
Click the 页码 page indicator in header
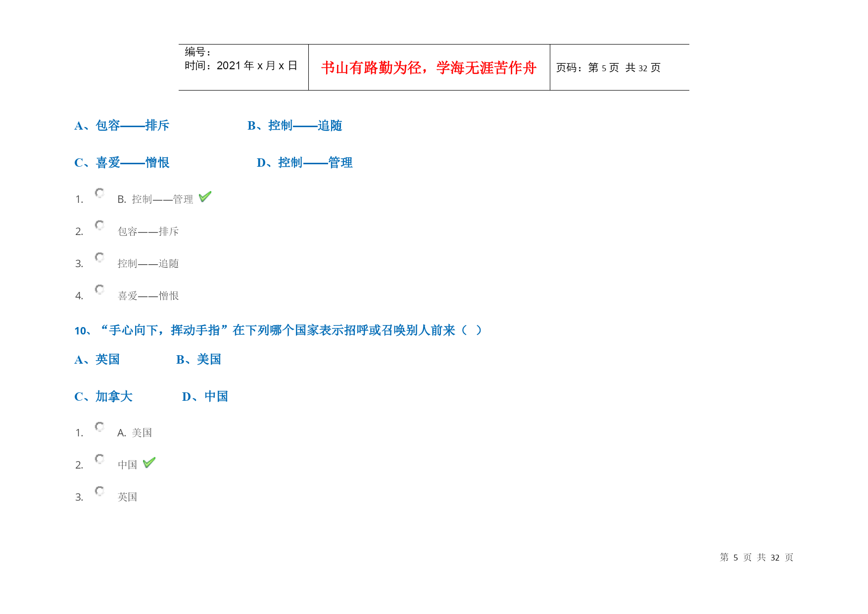pos(608,68)
